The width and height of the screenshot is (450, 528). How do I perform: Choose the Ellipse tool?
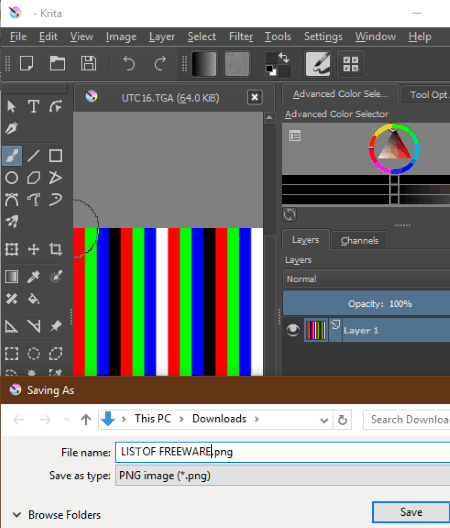(x=12, y=177)
